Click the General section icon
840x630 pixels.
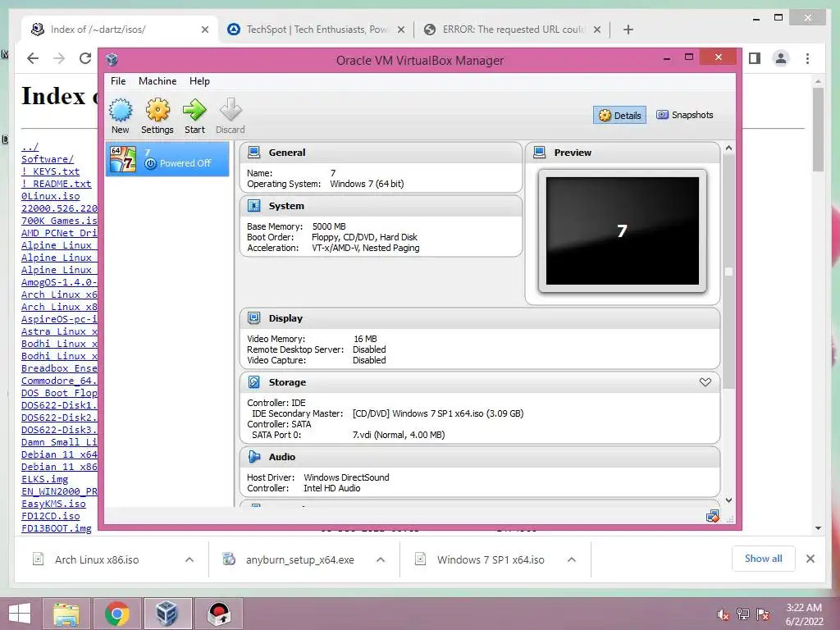(x=254, y=153)
